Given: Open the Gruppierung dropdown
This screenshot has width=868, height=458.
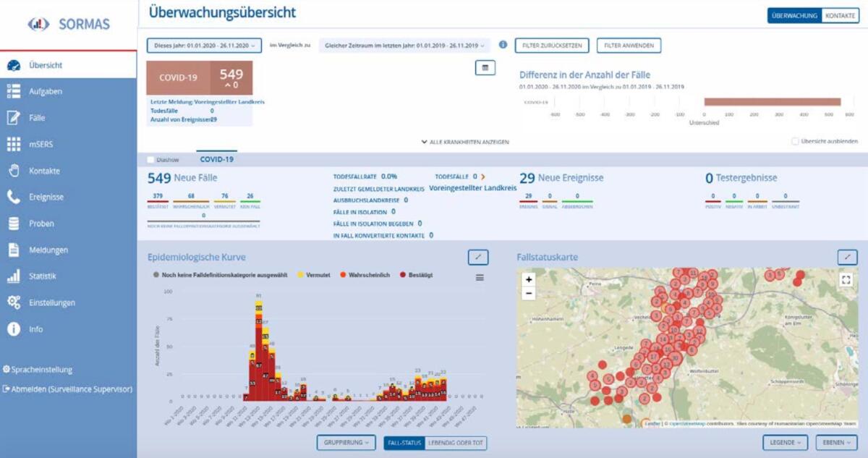Looking at the screenshot, I should [346, 442].
